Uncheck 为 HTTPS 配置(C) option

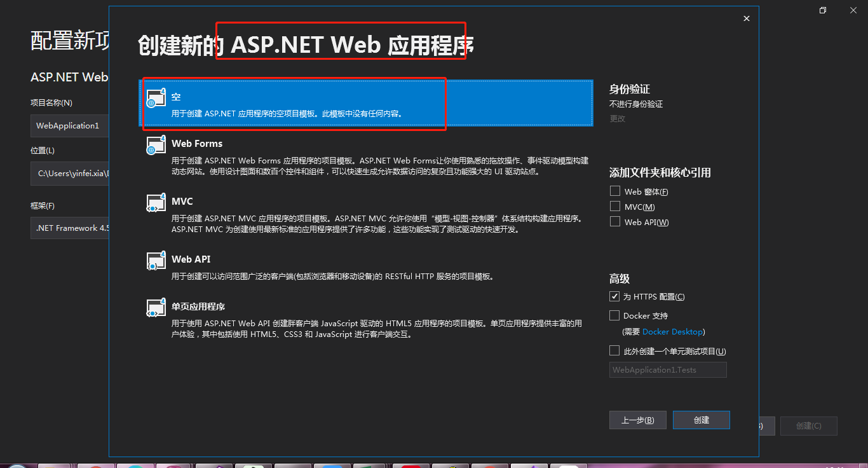(x=614, y=296)
